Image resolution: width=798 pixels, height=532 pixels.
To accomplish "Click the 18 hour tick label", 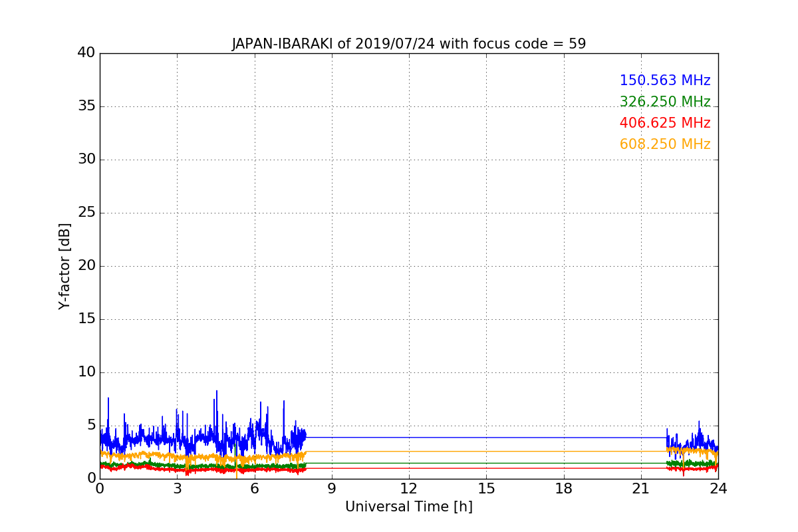I will pyautogui.click(x=563, y=489).
